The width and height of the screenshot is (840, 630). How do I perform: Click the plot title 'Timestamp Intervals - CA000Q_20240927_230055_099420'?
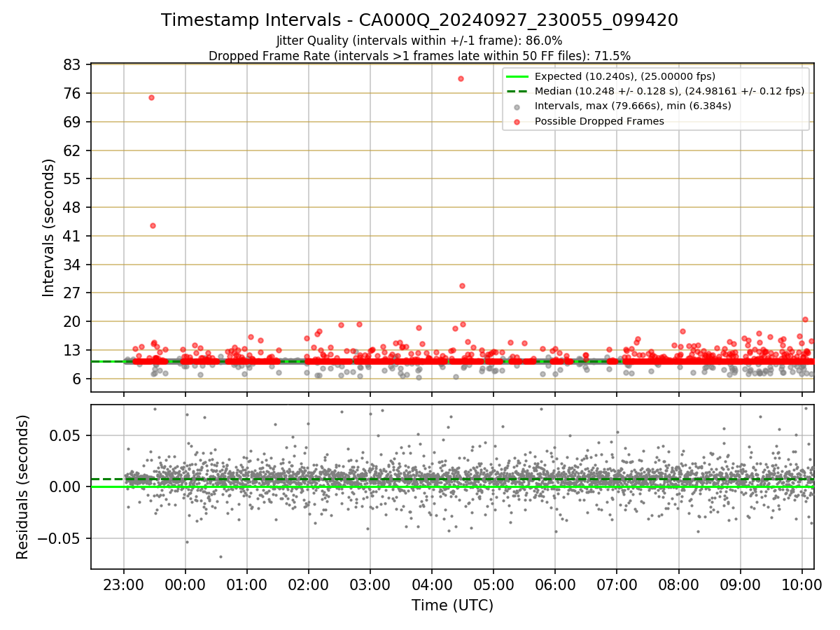pos(419,20)
